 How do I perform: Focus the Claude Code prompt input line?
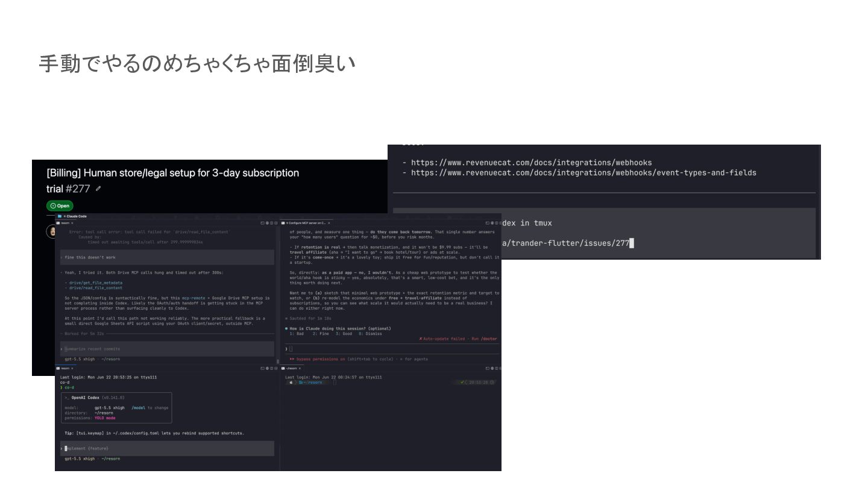[392, 349]
